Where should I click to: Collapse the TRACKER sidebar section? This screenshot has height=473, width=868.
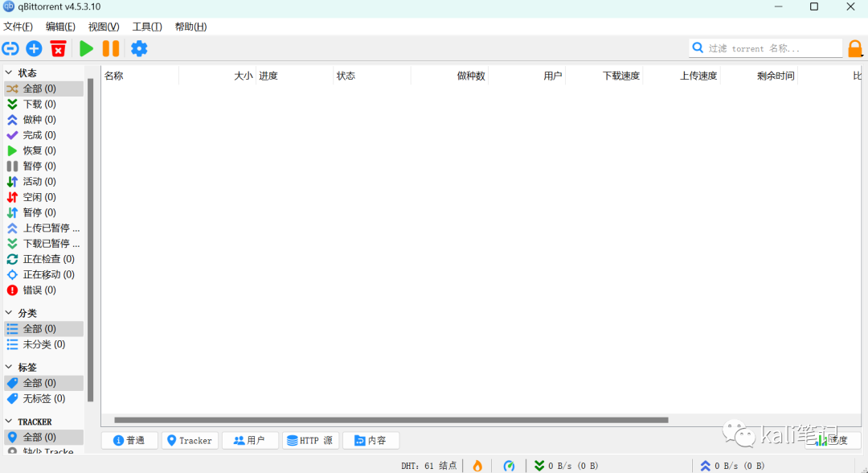tap(9, 422)
